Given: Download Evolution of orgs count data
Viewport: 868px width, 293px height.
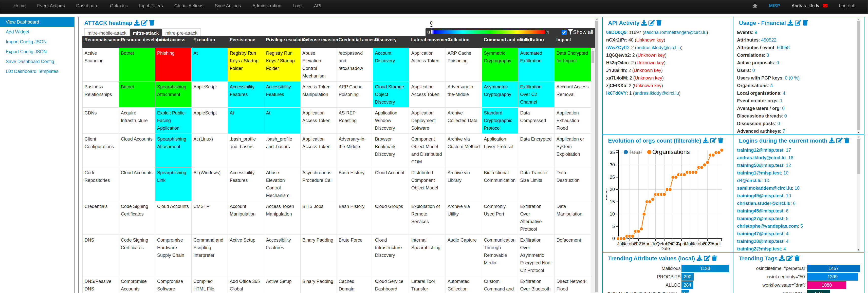Looking at the screenshot, I should (706, 141).
